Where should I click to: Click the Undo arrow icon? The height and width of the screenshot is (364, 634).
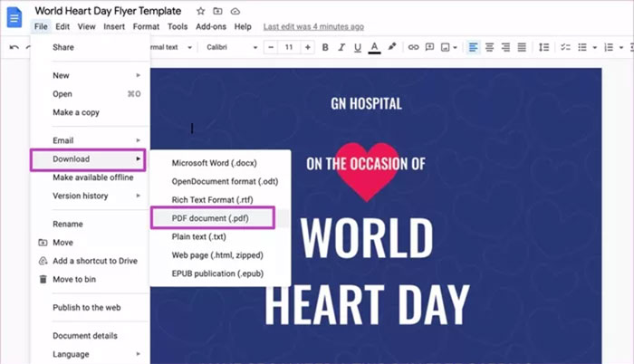click(x=14, y=47)
